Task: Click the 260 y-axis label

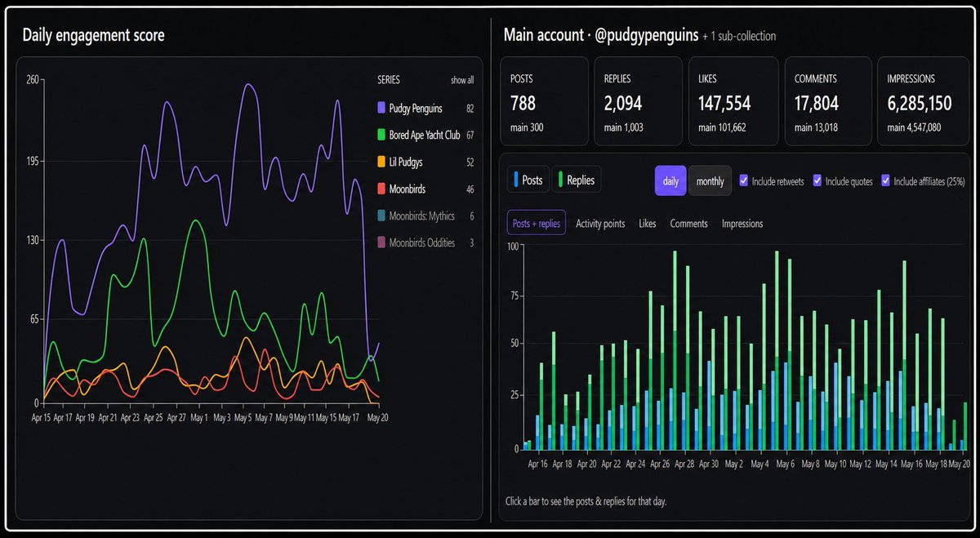Action: 32,80
